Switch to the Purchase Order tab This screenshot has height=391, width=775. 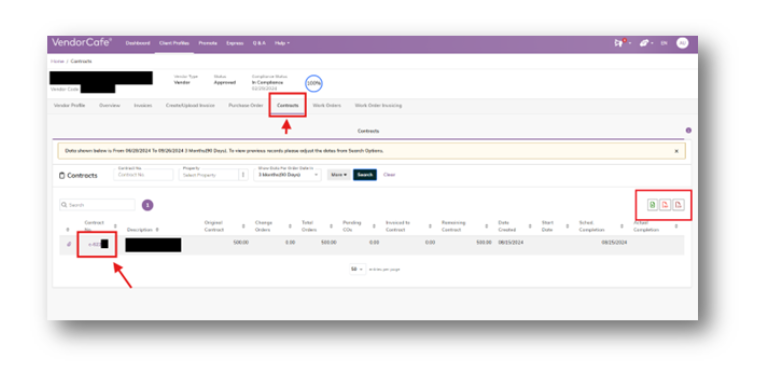click(246, 106)
